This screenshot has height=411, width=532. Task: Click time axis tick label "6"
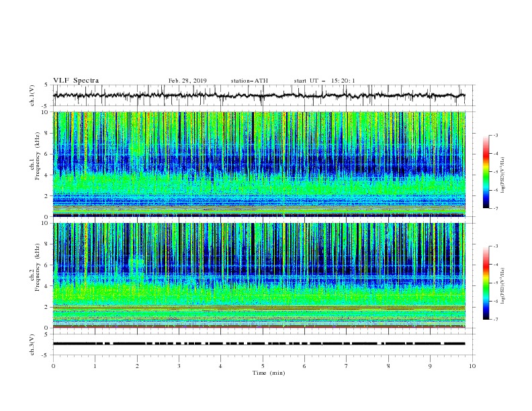304,366
